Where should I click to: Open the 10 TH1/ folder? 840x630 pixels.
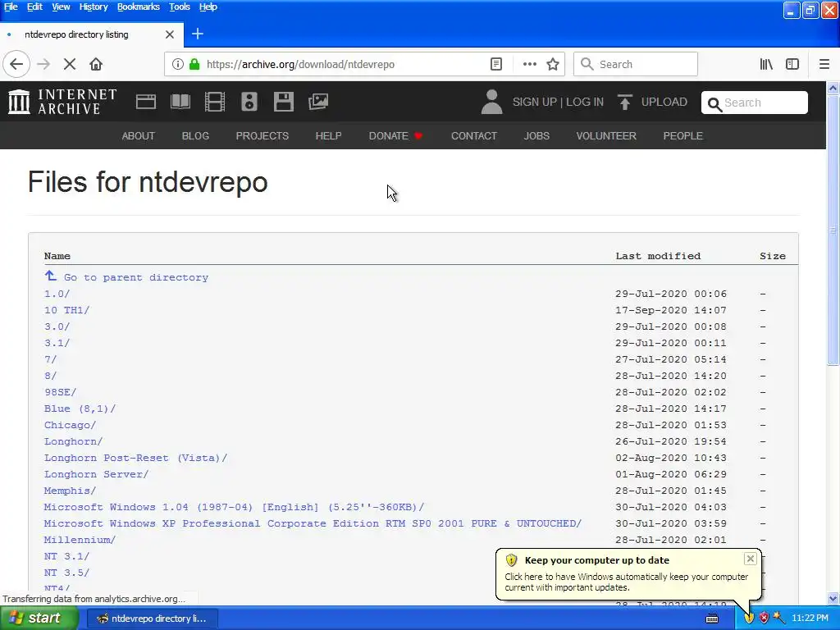tap(67, 310)
